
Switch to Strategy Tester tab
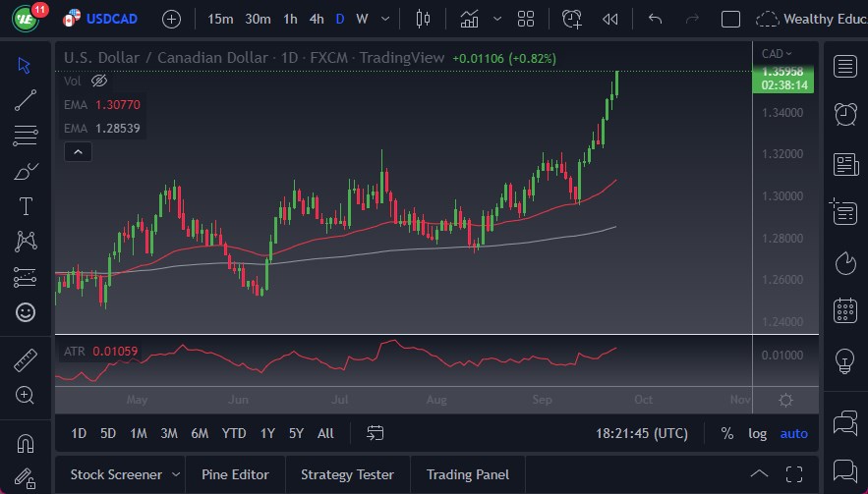347,474
